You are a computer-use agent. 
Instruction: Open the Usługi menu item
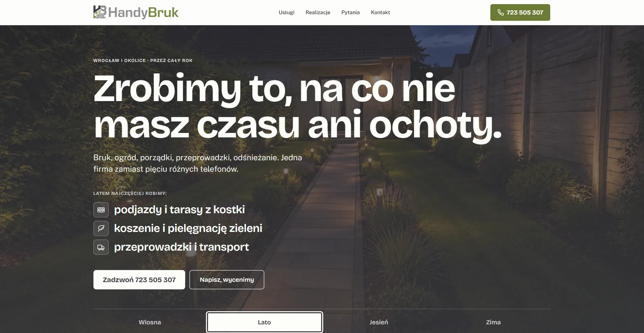click(x=287, y=12)
